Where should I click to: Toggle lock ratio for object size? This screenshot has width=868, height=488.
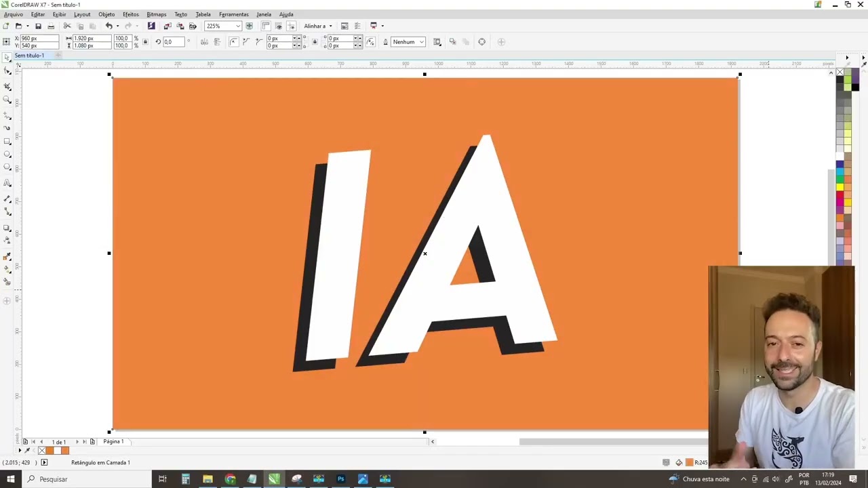pos(145,42)
